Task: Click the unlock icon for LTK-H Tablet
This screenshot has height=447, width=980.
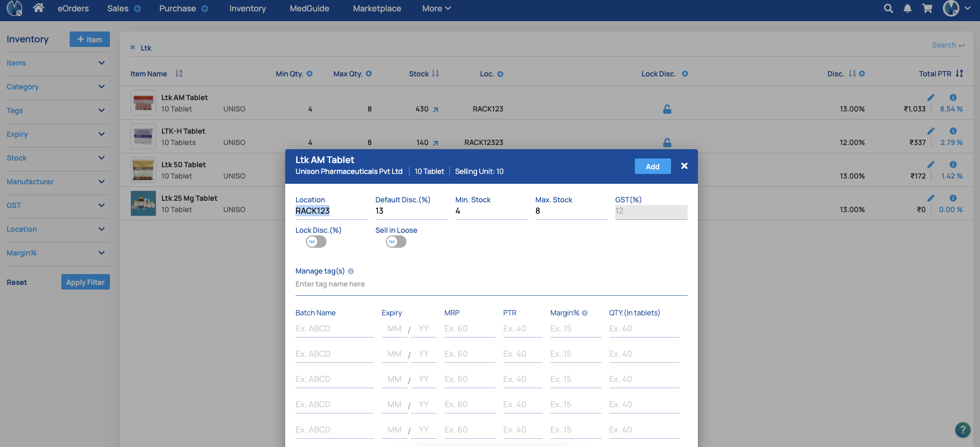Action: (x=667, y=142)
